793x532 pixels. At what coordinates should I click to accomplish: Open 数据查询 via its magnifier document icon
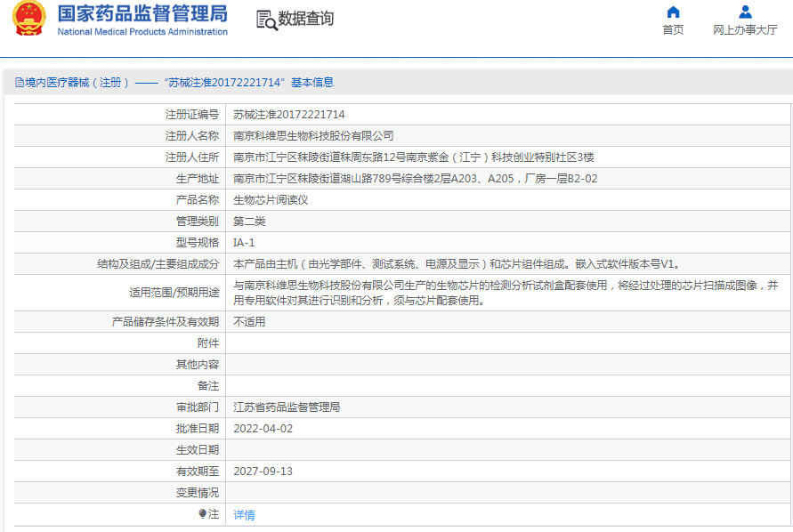(x=265, y=20)
